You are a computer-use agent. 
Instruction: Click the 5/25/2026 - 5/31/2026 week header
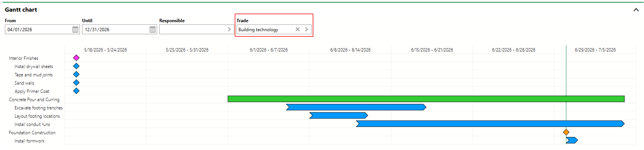187,50
